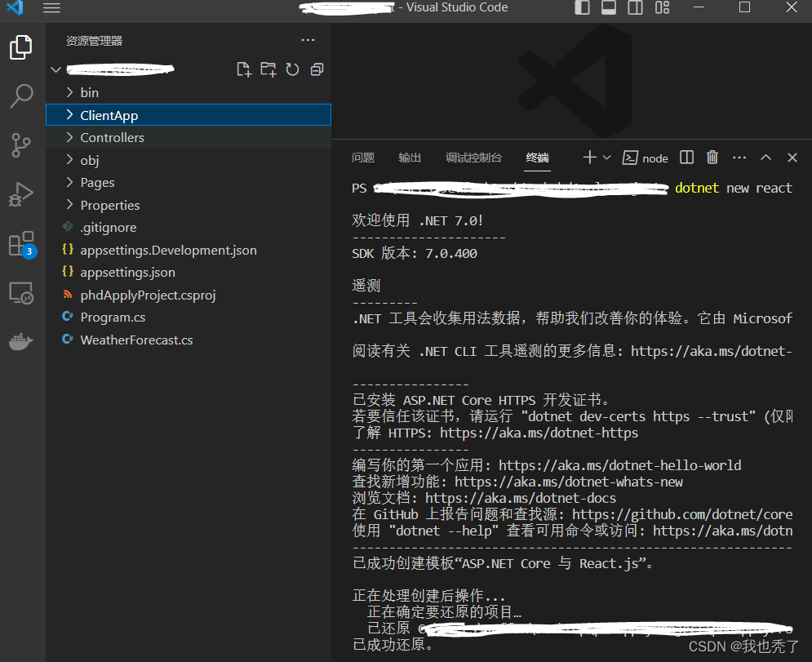Open Program.cs file
This screenshot has width=812, height=662.
tap(189, 318)
